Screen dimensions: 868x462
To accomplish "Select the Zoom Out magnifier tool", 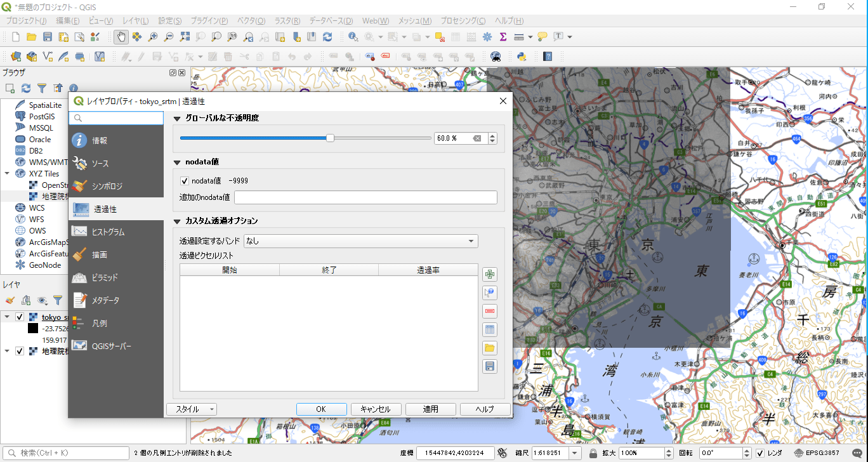I will (x=169, y=37).
